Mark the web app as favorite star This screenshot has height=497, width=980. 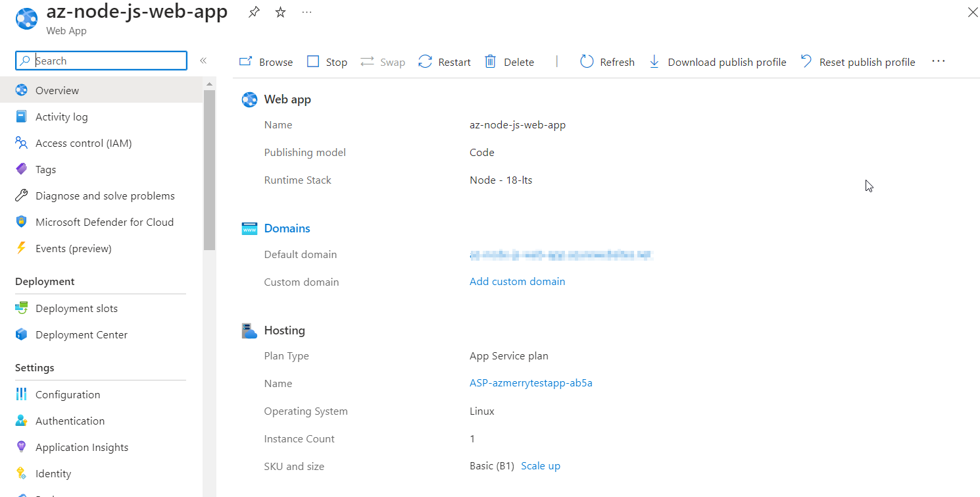tap(281, 12)
